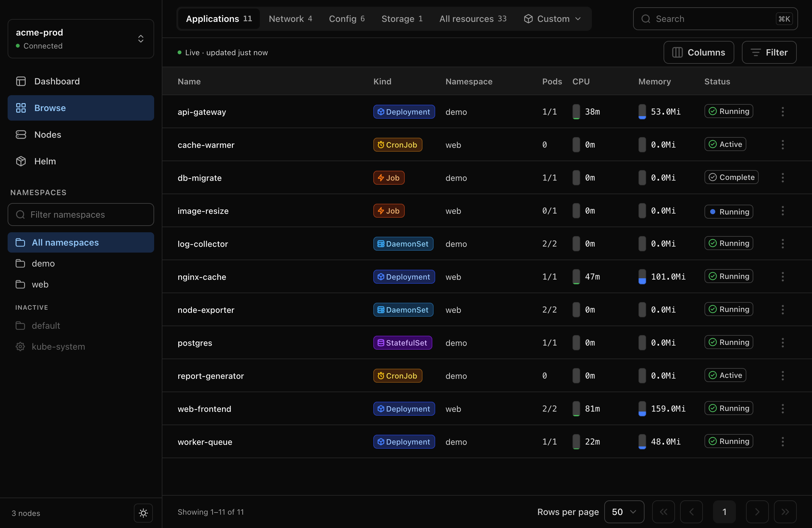Click the magnifier icon in Search box
The image size is (812, 528).
(x=645, y=19)
